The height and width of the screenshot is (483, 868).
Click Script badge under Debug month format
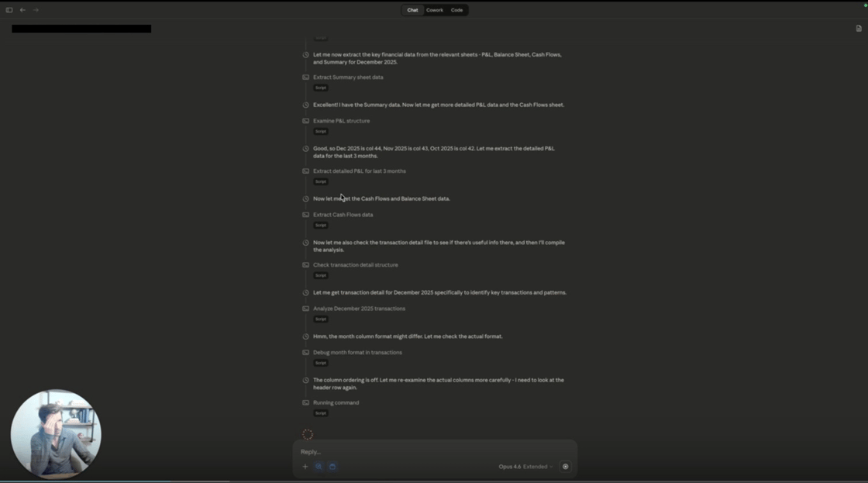pos(321,363)
